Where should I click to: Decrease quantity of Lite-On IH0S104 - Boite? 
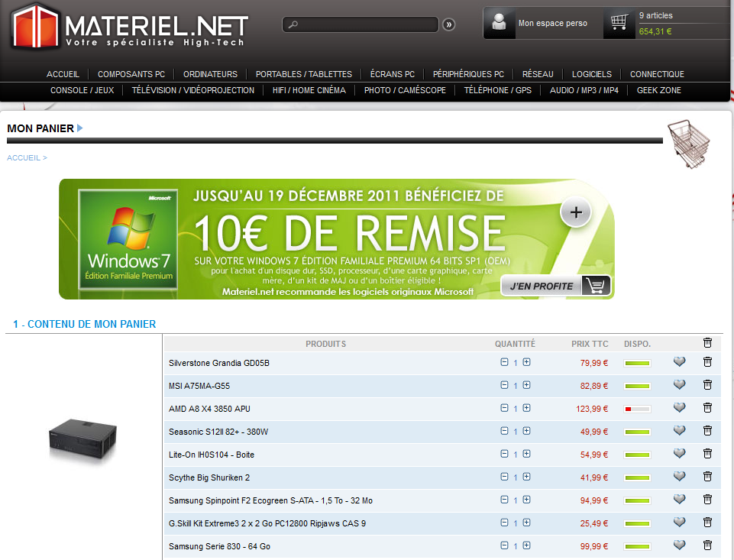[504, 454]
